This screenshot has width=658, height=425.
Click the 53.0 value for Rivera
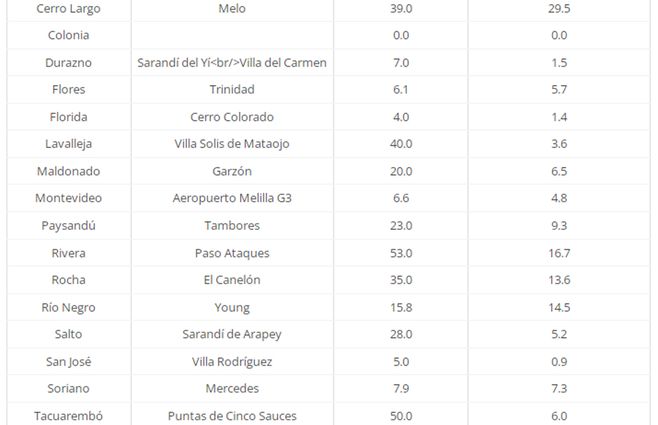coord(401,253)
